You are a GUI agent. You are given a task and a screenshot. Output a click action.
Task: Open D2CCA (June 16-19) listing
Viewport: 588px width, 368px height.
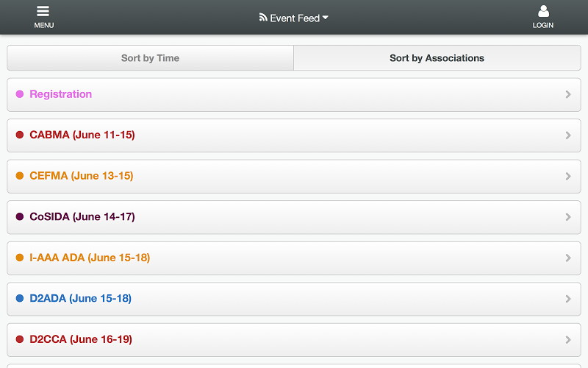click(x=294, y=340)
